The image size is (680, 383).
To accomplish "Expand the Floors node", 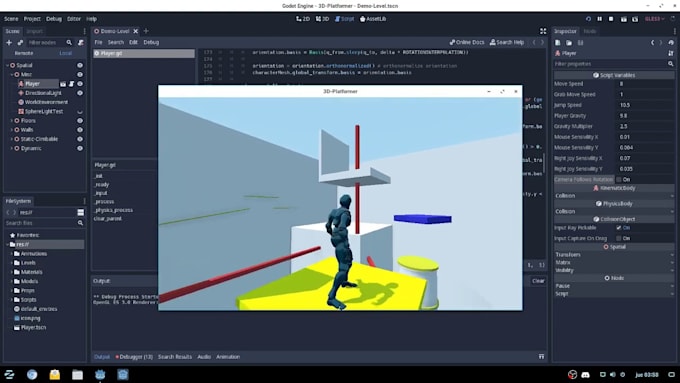I will pyautogui.click(x=11, y=121).
